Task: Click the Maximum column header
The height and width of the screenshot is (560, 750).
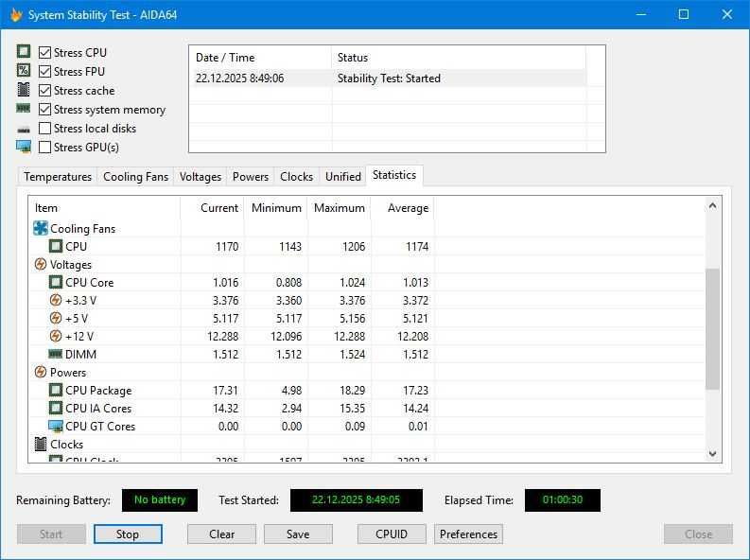Action: [339, 208]
